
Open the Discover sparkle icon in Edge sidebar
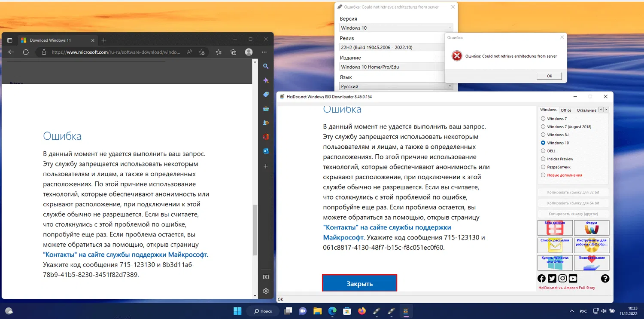(x=266, y=80)
